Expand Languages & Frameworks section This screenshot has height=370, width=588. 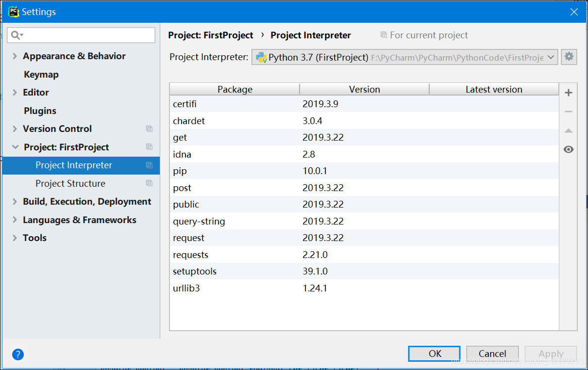pos(15,220)
